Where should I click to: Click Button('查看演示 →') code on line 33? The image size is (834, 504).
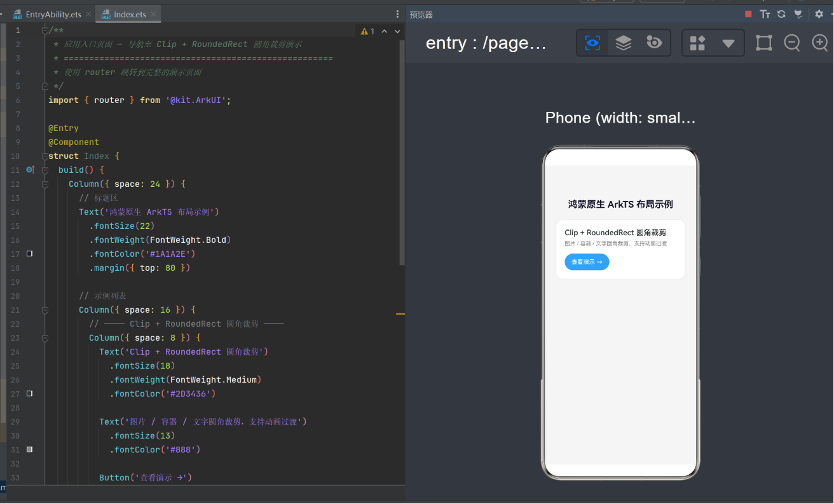(146, 478)
